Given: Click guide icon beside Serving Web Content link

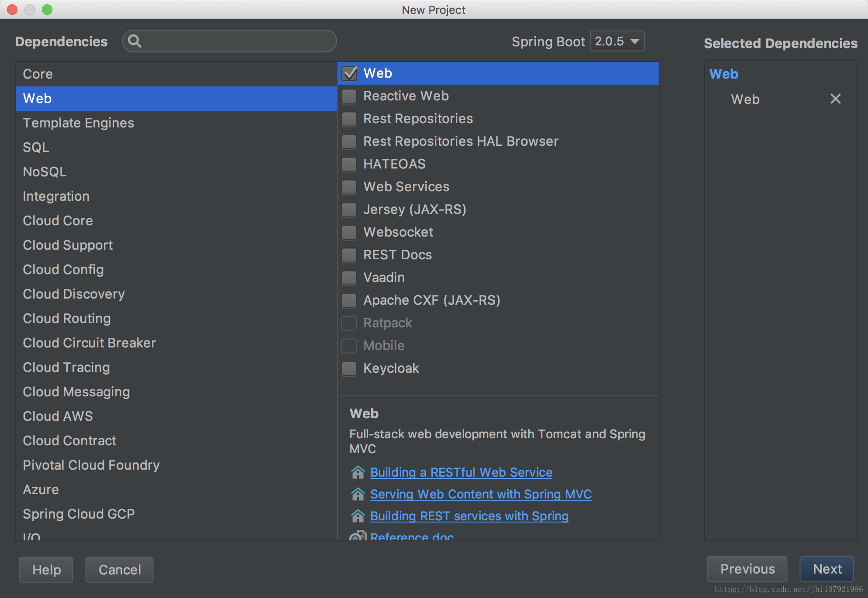Looking at the screenshot, I should pos(358,494).
